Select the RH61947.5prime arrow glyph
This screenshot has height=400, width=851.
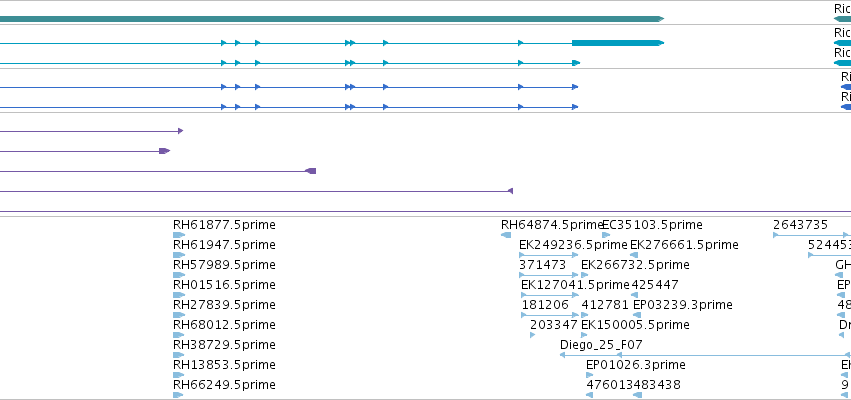point(179,255)
